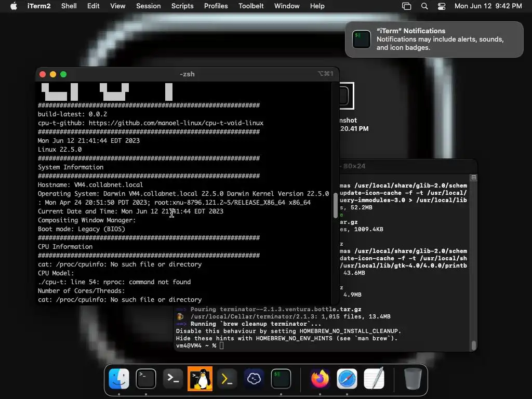
Task: Open Finder from the Dock
Action: [x=119, y=379]
